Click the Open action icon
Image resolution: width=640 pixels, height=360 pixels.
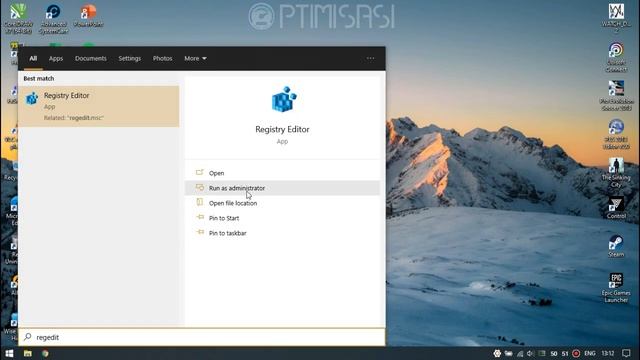200,172
